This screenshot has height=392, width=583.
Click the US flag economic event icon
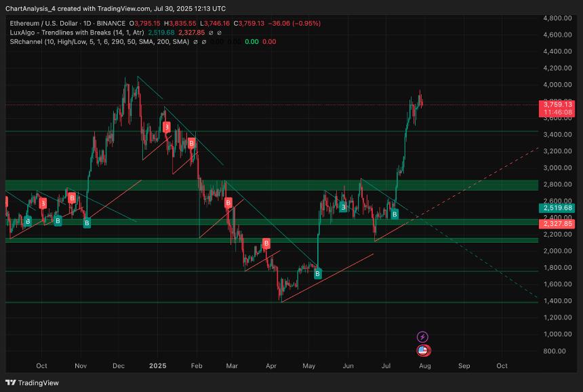422,351
